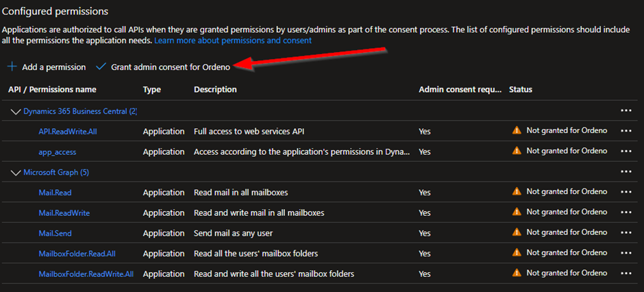Open the ellipsis menu for API.ReadWrite.All row
The image size is (644, 292).
point(626,131)
